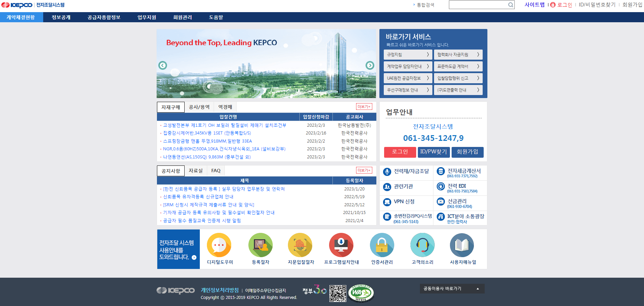This screenshot has height=306, width=644.
Task: Open the 회원관리 menu
Action: pyautogui.click(x=182, y=17)
